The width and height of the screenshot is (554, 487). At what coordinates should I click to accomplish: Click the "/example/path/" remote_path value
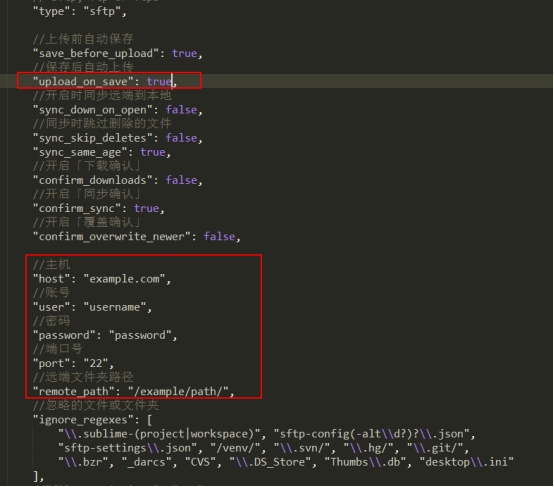[178, 392]
